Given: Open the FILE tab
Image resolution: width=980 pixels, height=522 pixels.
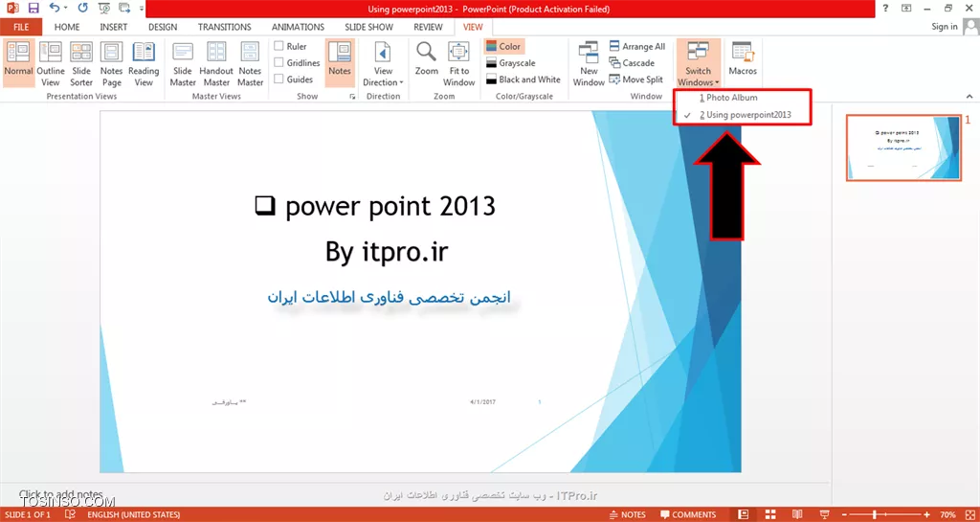Looking at the screenshot, I should (21, 27).
